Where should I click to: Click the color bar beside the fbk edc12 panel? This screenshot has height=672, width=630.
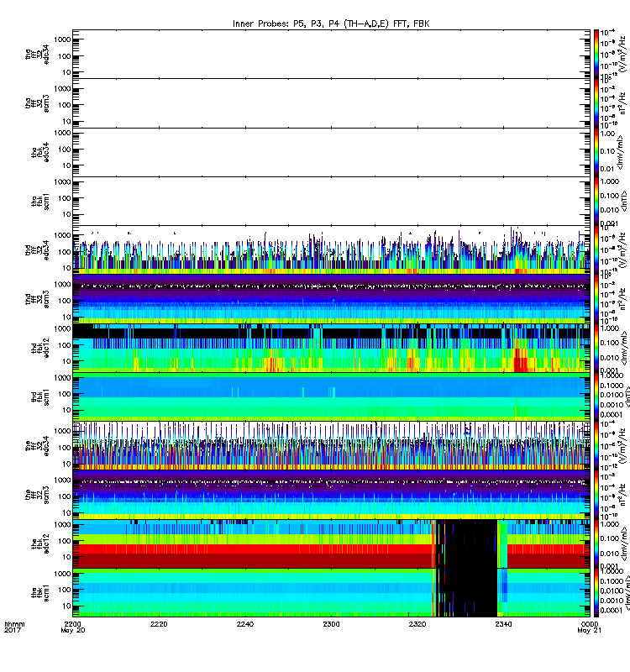596,543
